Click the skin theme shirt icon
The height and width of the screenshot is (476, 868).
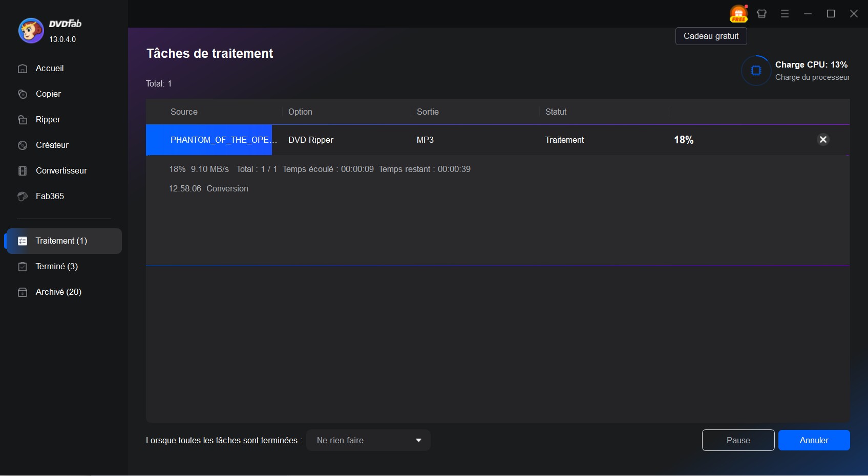point(761,14)
